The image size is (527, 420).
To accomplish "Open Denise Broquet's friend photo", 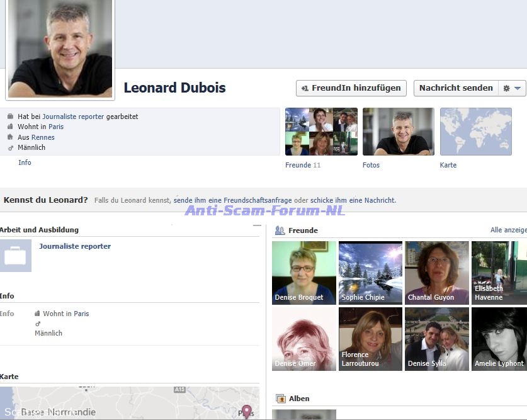I will point(303,273).
